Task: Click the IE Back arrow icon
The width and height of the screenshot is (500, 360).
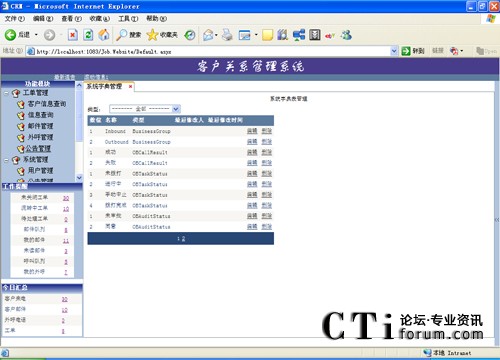Action: pos(10,35)
